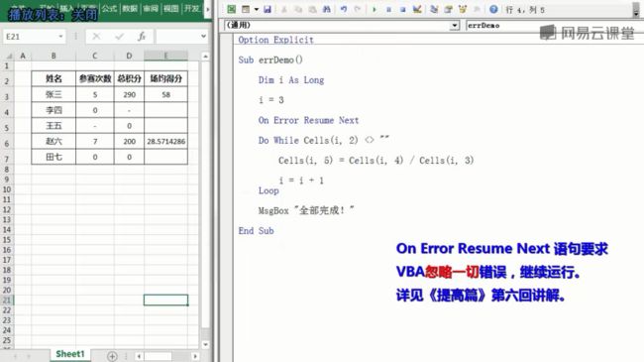Image resolution: width=644 pixels, height=362 pixels.
Task: Click the ribbon tabs right-arrow to show more tabs
Action: (207, 9)
